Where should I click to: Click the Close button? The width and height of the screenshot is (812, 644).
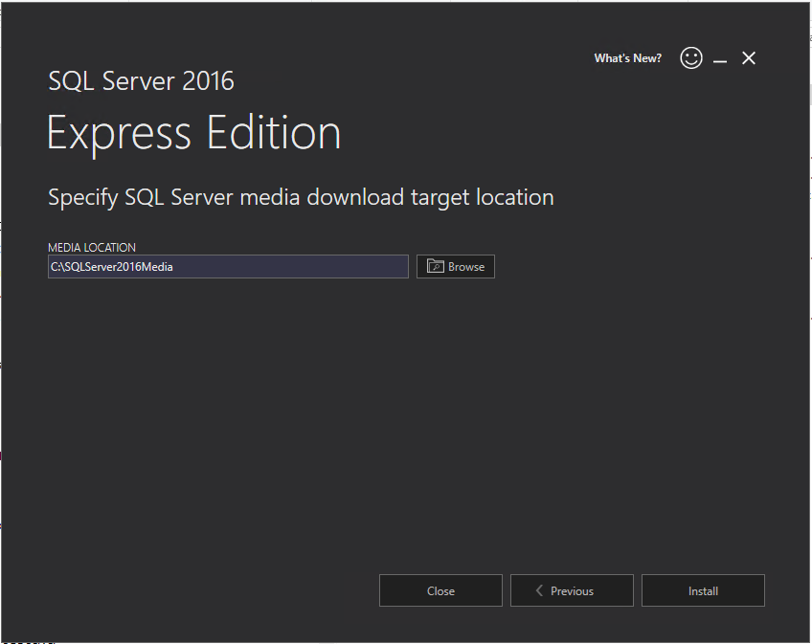440,590
